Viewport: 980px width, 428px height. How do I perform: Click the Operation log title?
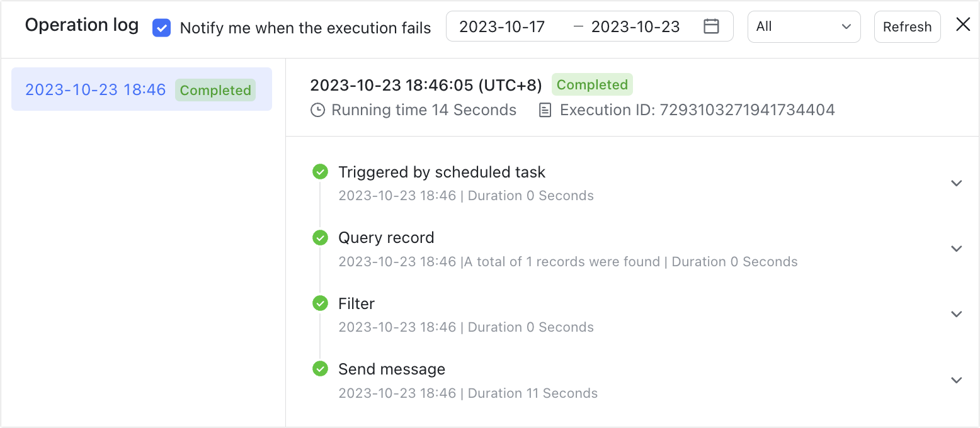tap(82, 25)
